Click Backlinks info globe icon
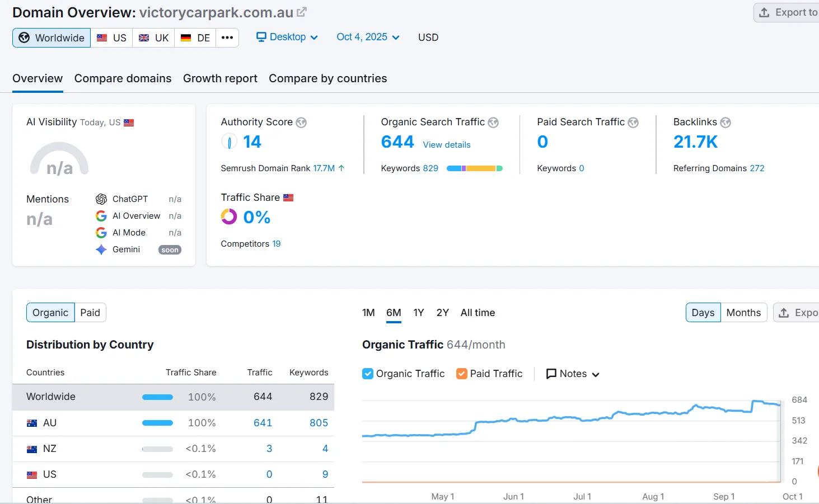Screen dimensions: 819x504 [x=726, y=123]
